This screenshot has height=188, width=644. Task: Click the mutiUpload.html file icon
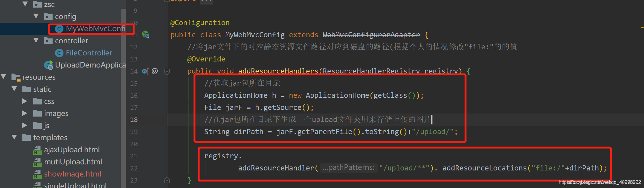pyautogui.click(x=37, y=162)
